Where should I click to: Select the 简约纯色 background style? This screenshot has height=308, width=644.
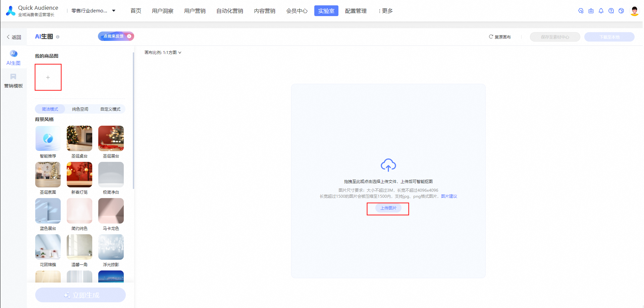point(79,211)
